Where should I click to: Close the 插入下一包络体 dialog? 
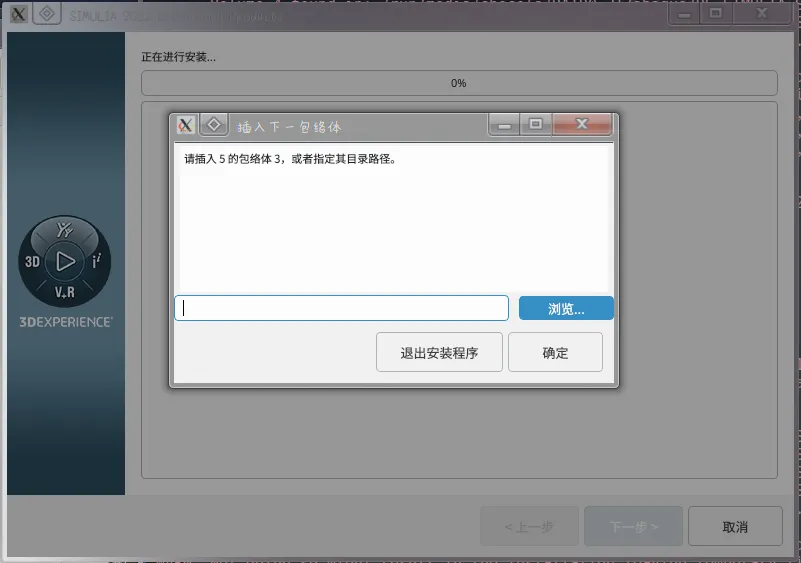581,124
